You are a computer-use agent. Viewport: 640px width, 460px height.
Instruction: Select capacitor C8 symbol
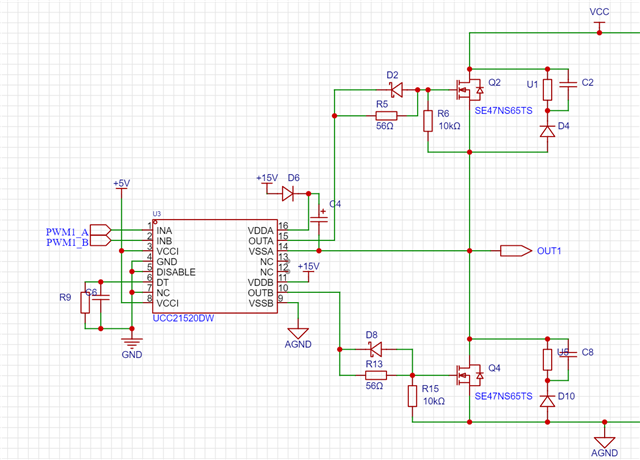tap(568, 354)
